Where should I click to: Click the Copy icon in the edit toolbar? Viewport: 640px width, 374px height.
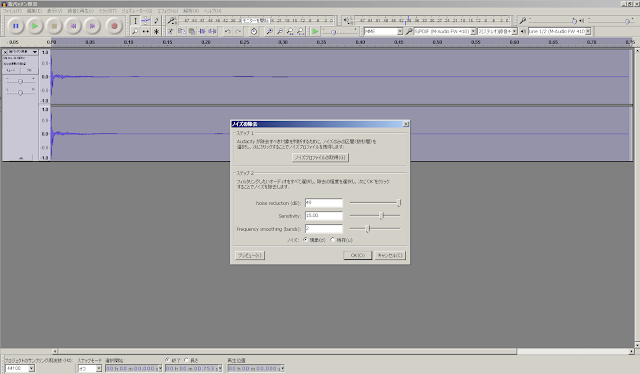(182, 31)
